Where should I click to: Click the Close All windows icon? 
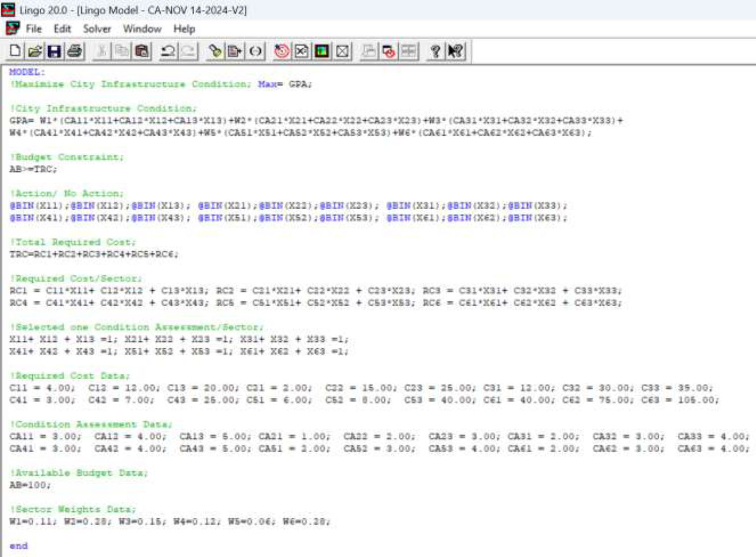click(389, 51)
